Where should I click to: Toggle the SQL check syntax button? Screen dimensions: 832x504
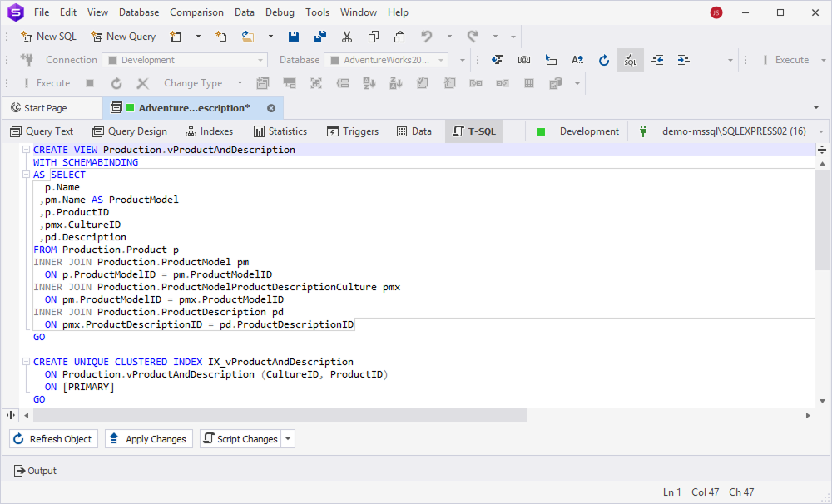click(631, 60)
